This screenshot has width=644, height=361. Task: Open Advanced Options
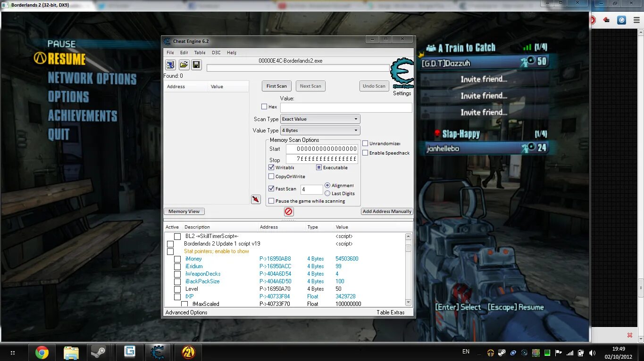click(186, 312)
